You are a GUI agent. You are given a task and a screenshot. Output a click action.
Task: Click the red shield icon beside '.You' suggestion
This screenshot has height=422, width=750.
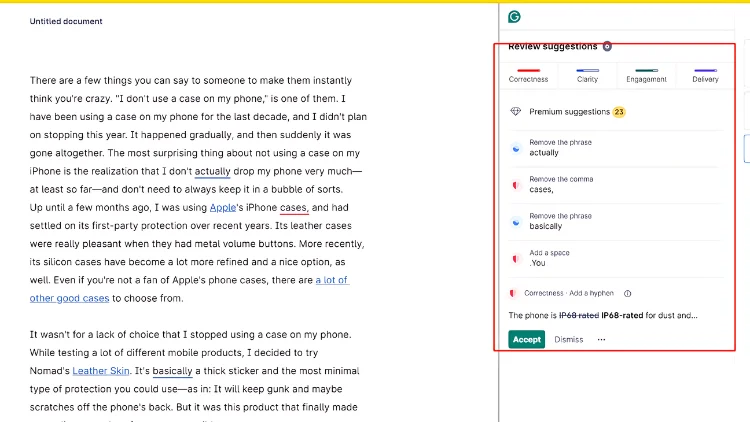point(516,259)
